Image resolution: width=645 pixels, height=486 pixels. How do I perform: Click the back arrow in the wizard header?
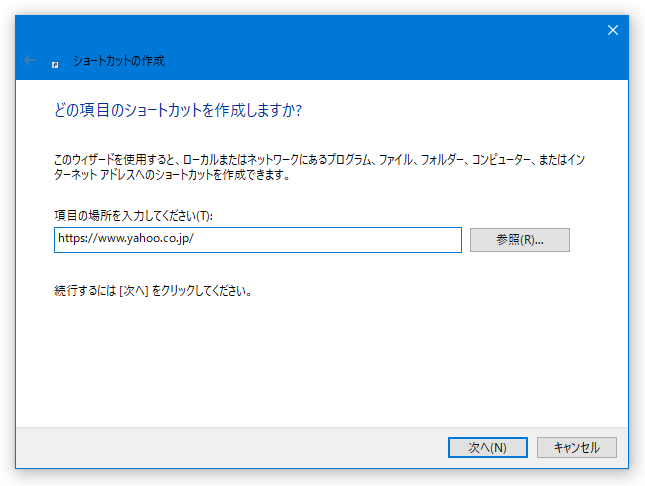coord(30,60)
